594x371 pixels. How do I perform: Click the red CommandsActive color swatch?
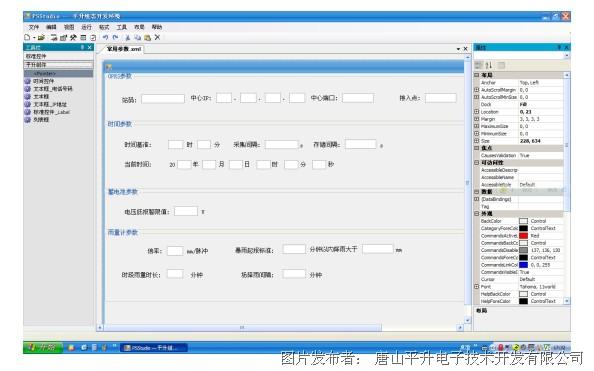pyautogui.click(x=524, y=236)
